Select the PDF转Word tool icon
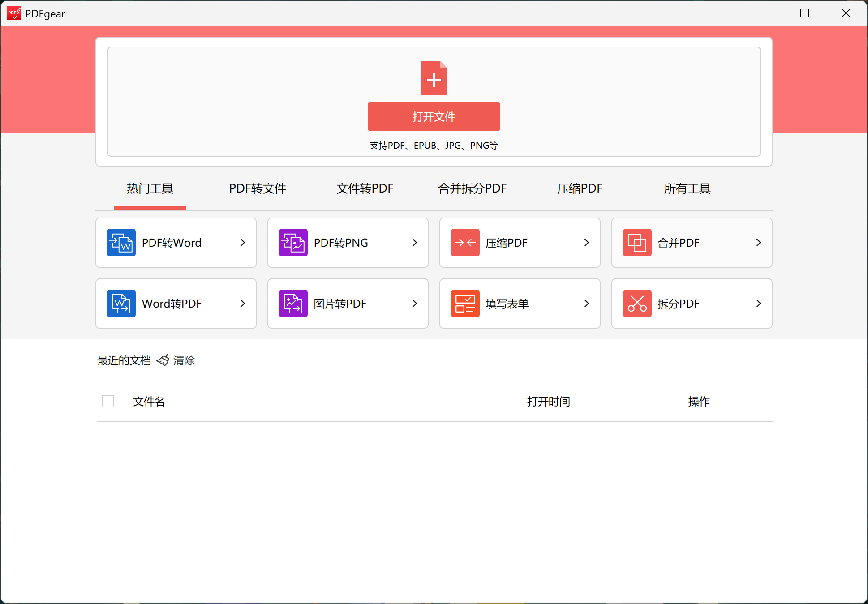 pos(120,242)
